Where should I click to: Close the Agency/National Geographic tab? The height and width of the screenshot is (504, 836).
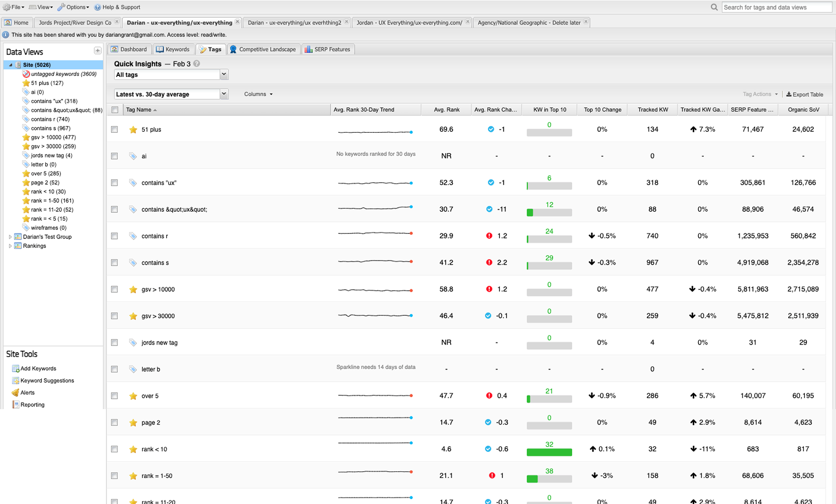click(586, 22)
